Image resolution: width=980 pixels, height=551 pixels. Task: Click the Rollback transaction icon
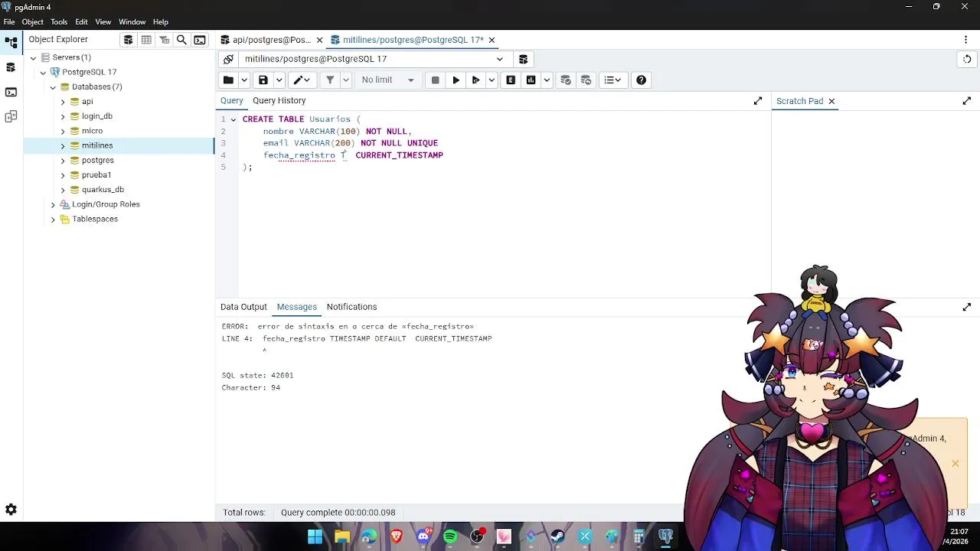pos(586,80)
